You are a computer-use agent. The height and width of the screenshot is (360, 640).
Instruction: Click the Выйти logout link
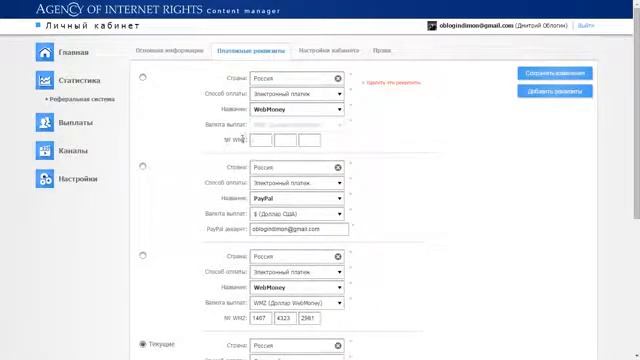pyautogui.click(x=586, y=26)
